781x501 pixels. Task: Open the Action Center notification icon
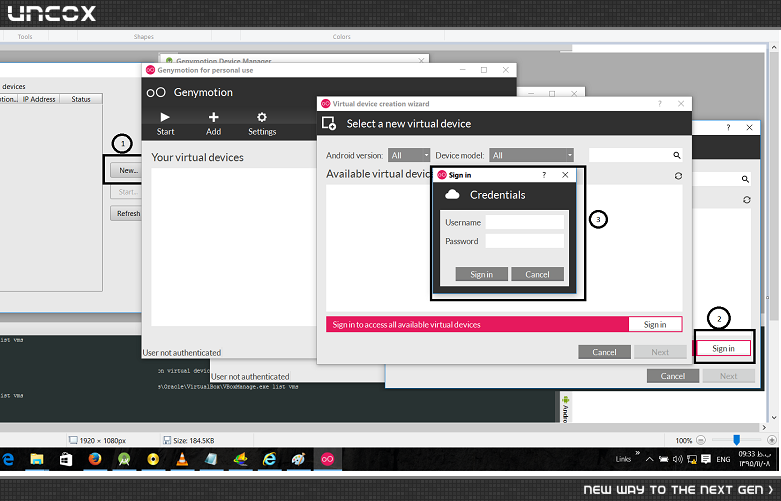706,459
